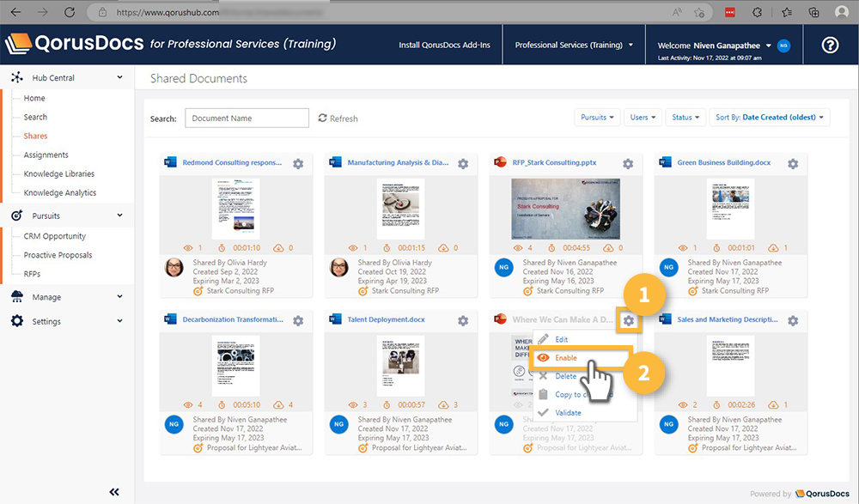Open the gear menu on Manufacturing Analysis card
Screen dimensions: 859x504
point(463,164)
